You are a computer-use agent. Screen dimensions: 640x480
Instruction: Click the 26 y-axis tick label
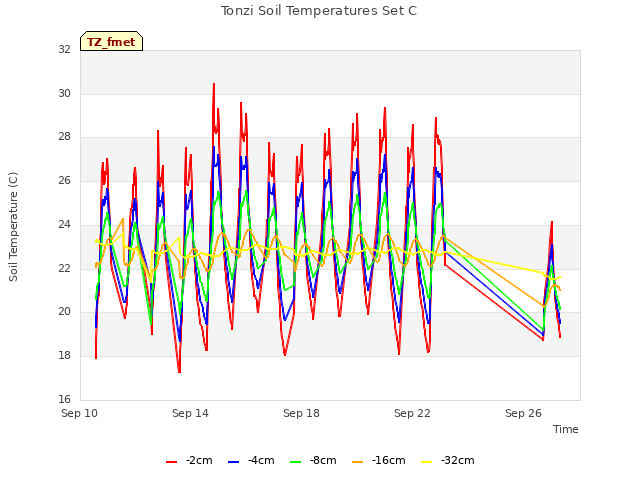click(x=64, y=180)
